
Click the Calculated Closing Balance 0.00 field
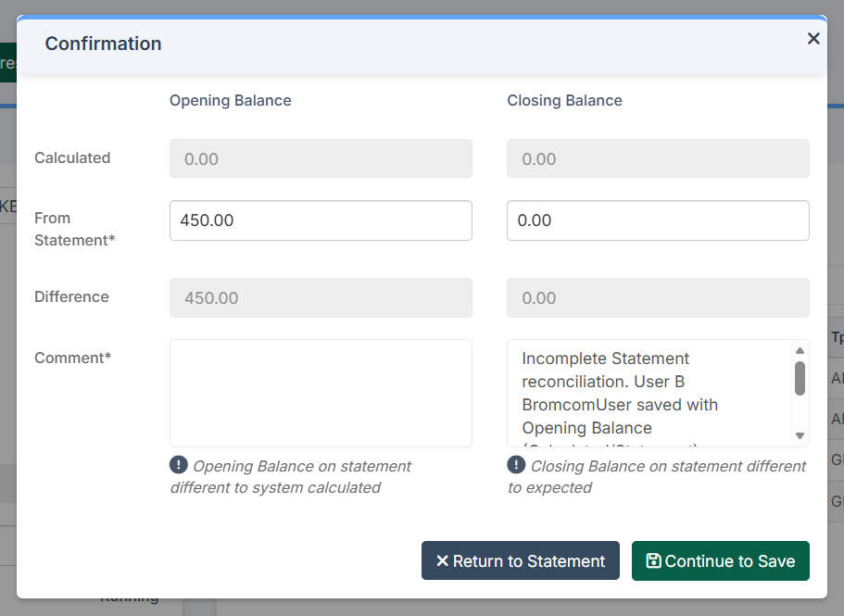pos(658,158)
